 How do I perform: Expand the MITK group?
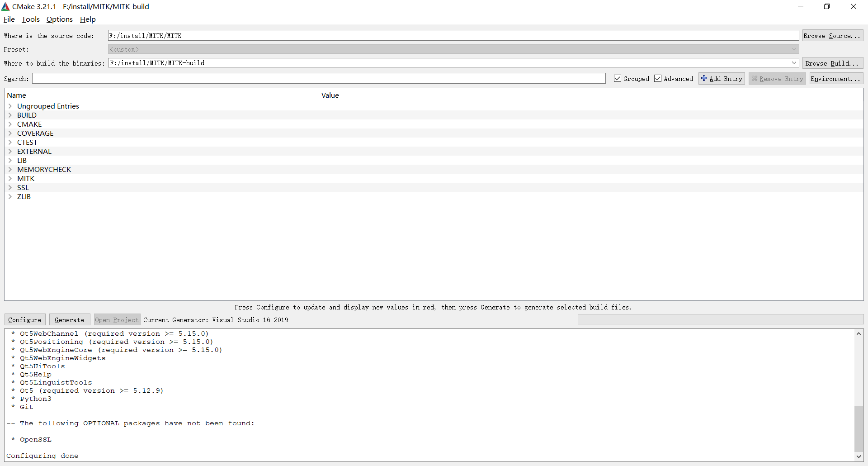tap(10, 178)
